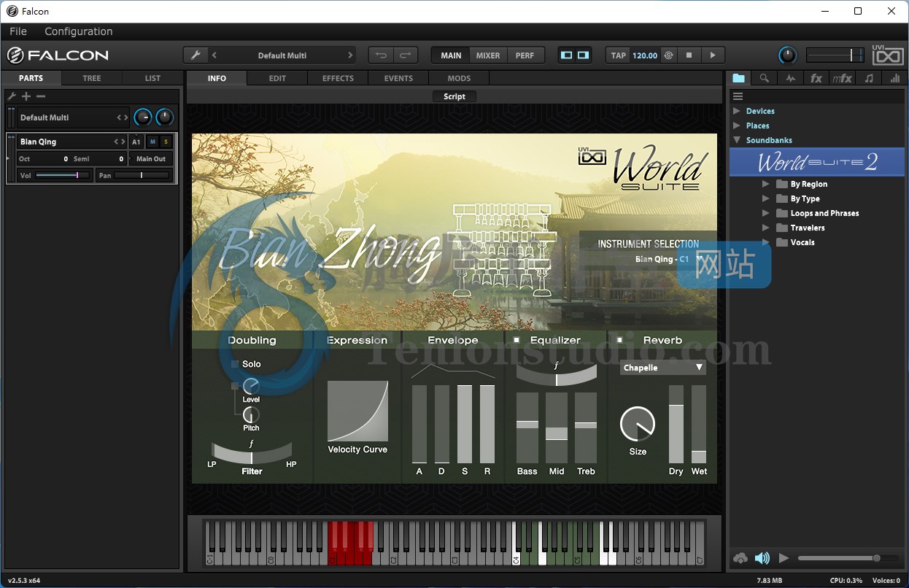Open the Chapelle reverb type dropdown

[663, 368]
